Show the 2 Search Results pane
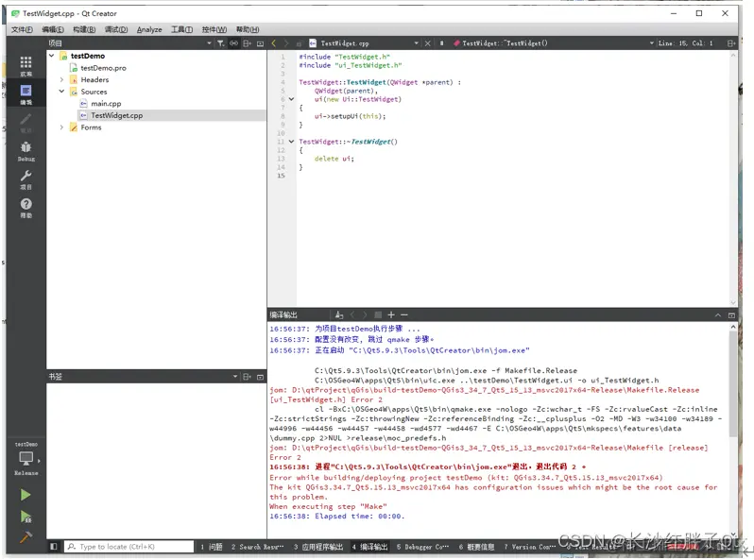The image size is (754, 560). (x=257, y=547)
